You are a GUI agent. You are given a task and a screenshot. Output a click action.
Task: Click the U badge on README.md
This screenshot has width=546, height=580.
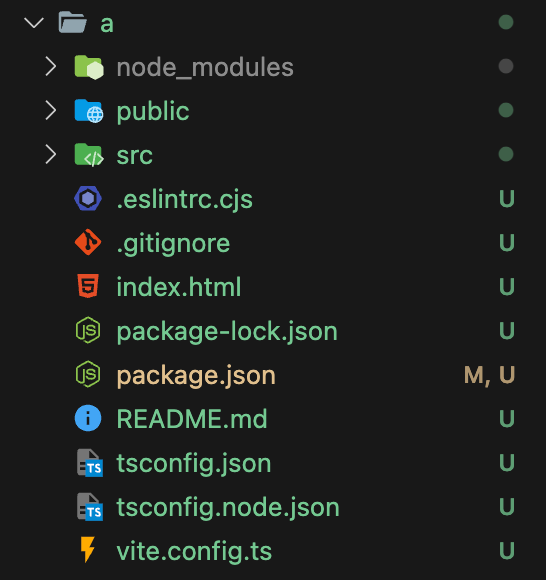[x=507, y=418]
